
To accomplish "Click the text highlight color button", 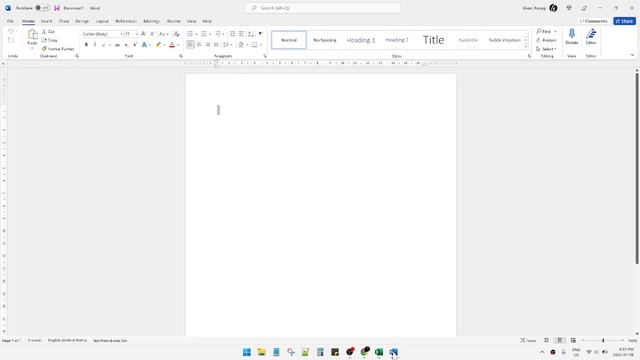I will pyautogui.click(x=158, y=44).
